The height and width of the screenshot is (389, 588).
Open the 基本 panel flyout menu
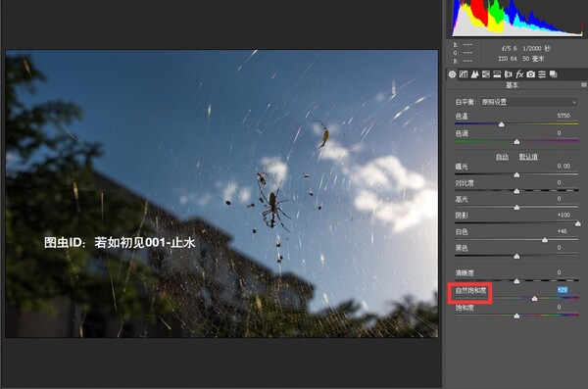584,85
